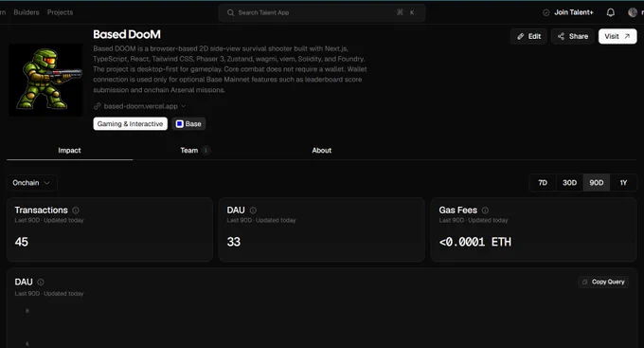Click the Share button
The height and width of the screenshot is (348, 644).
pos(573,37)
